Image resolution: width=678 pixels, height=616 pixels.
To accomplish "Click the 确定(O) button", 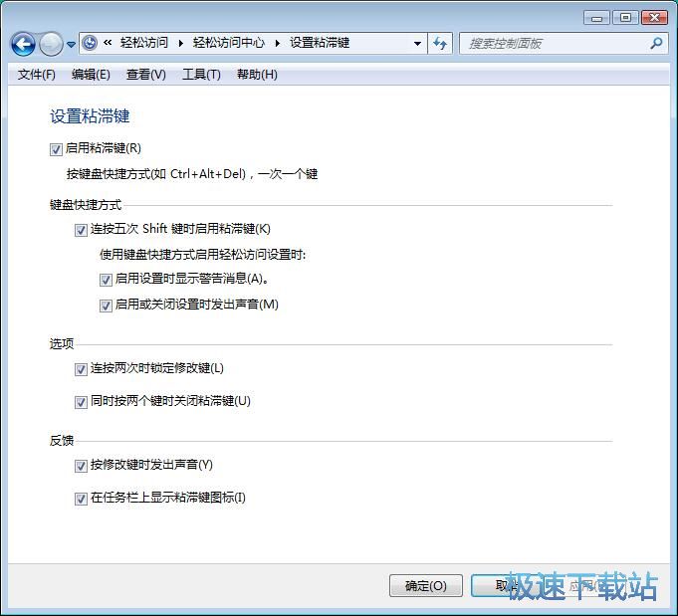I will tap(426, 586).
